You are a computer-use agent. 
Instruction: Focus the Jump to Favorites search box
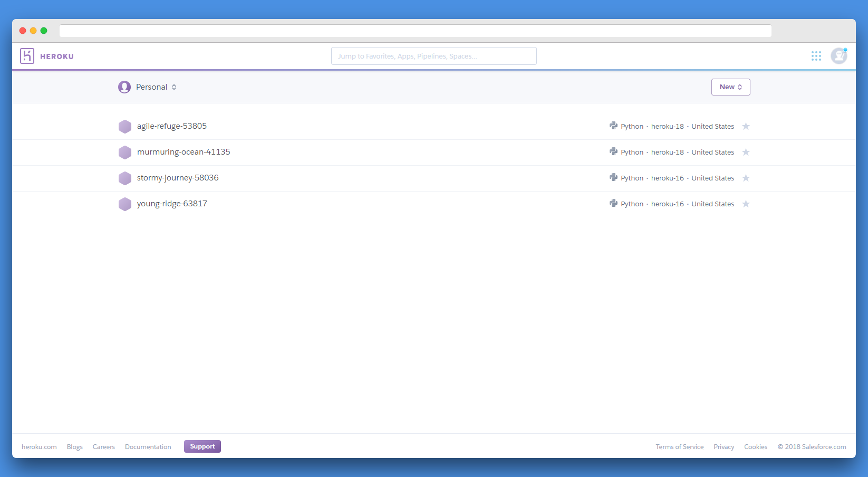tap(433, 56)
